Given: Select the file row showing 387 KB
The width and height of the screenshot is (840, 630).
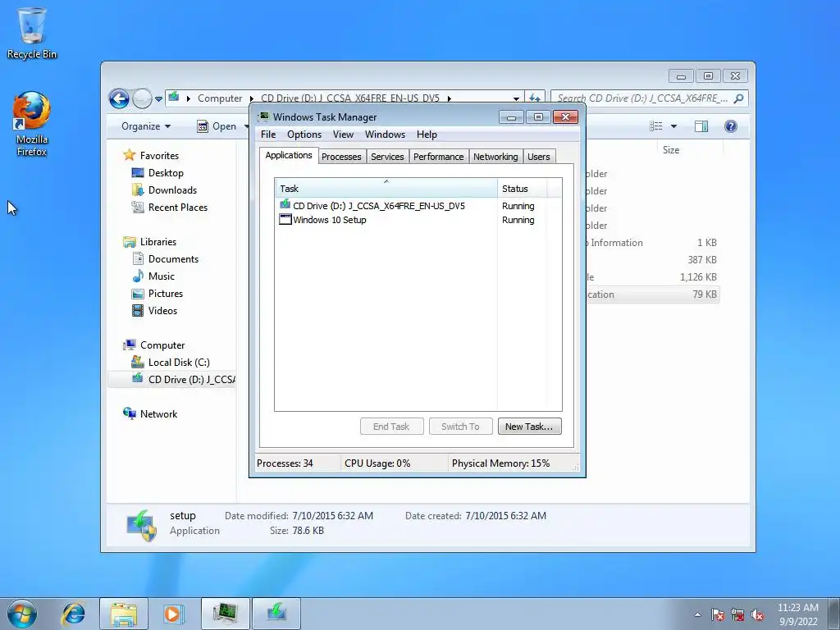Looking at the screenshot, I should (x=652, y=260).
